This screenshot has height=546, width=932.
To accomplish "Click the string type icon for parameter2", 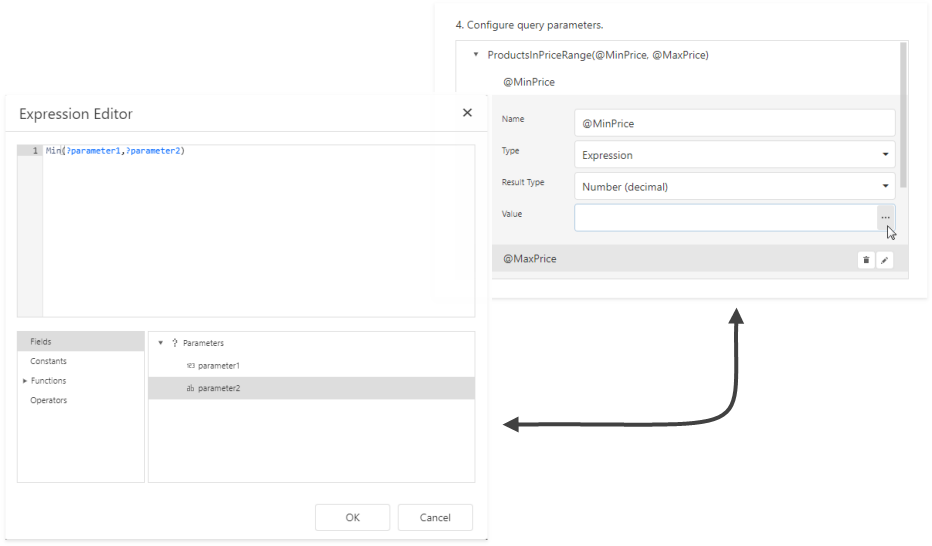I will [x=190, y=388].
